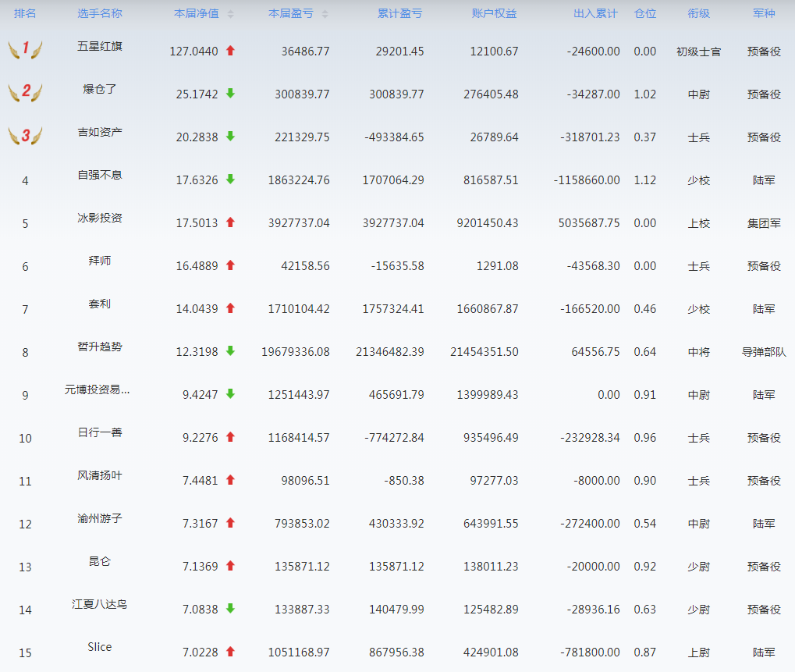The width and height of the screenshot is (795, 672).
Task: Click the 衔级 column header
Action: (x=699, y=14)
